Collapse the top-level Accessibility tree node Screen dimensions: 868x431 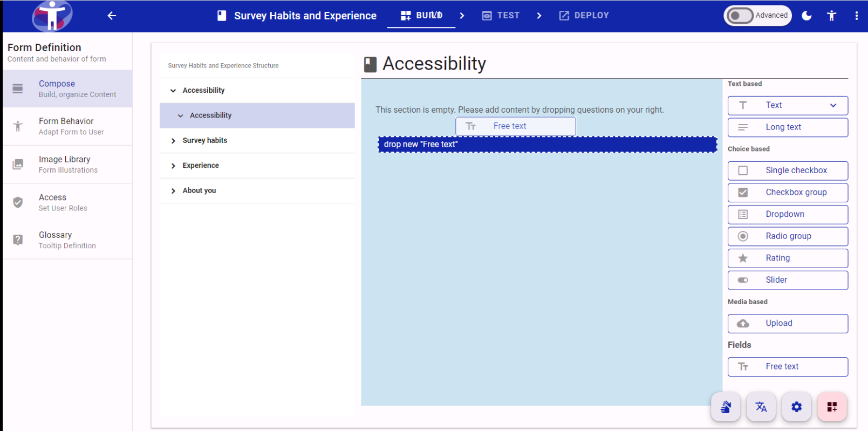click(173, 91)
